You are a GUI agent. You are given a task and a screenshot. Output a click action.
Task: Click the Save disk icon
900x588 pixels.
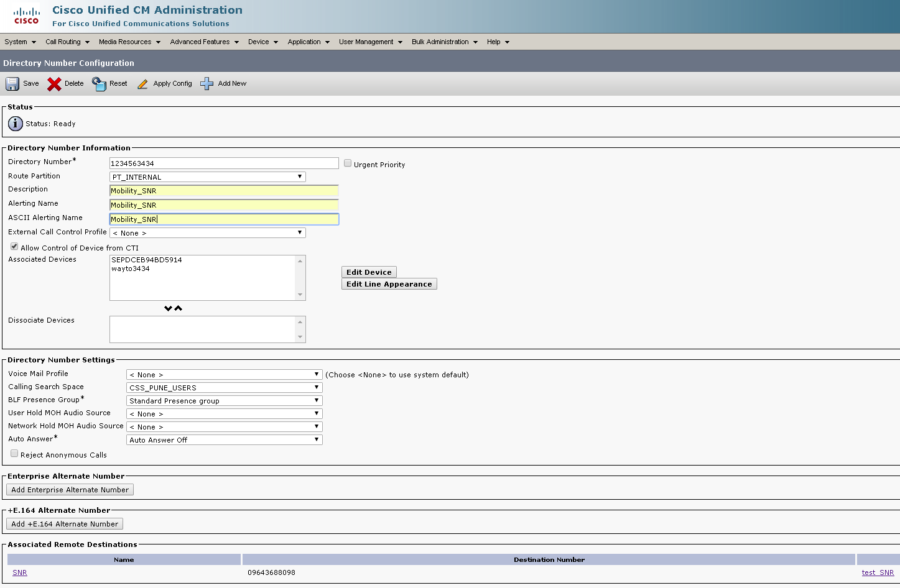[x=12, y=84]
